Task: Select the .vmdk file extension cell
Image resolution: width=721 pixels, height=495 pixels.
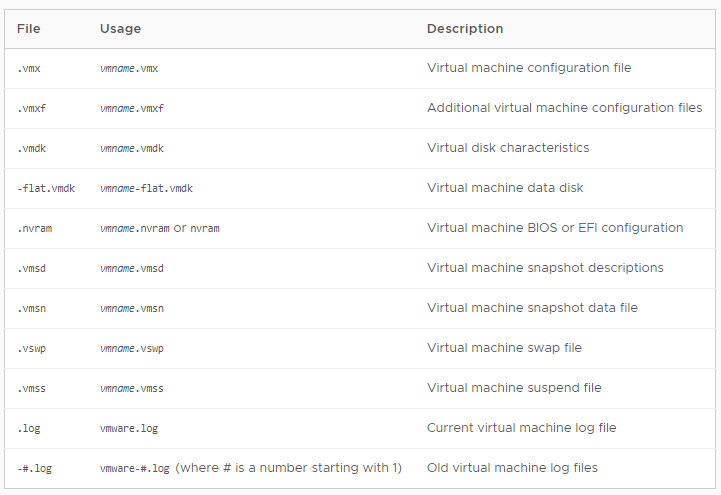Action: tap(32, 148)
